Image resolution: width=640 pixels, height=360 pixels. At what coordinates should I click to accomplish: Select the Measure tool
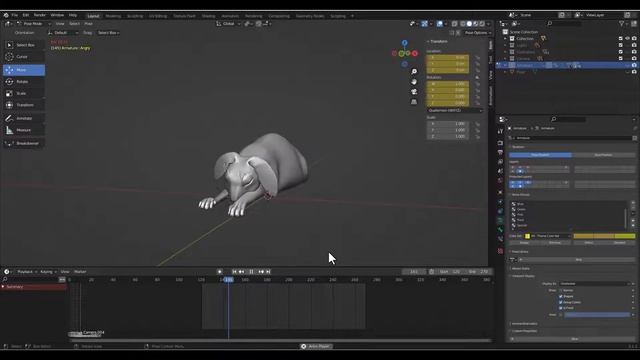point(24,130)
